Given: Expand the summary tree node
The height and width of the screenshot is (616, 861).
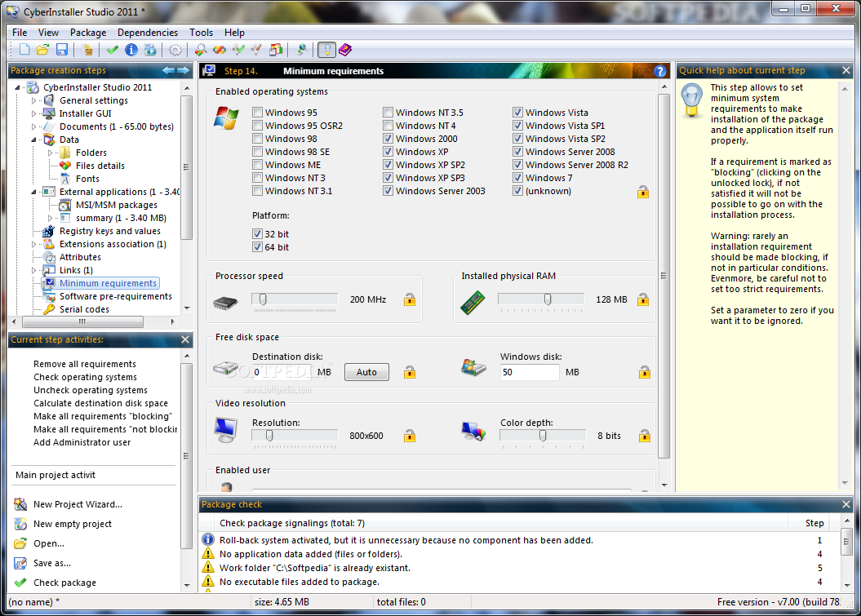Looking at the screenshot, I should [x=50, y=218].
